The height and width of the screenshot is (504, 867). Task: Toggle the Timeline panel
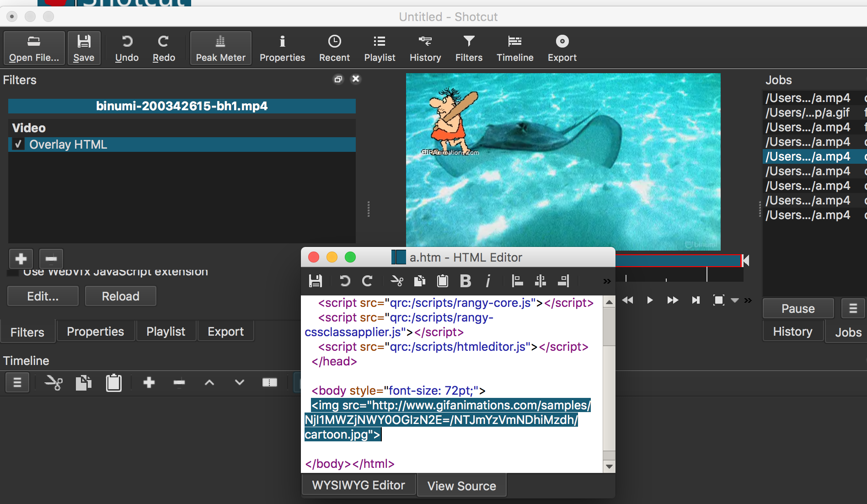pos(515,48)
